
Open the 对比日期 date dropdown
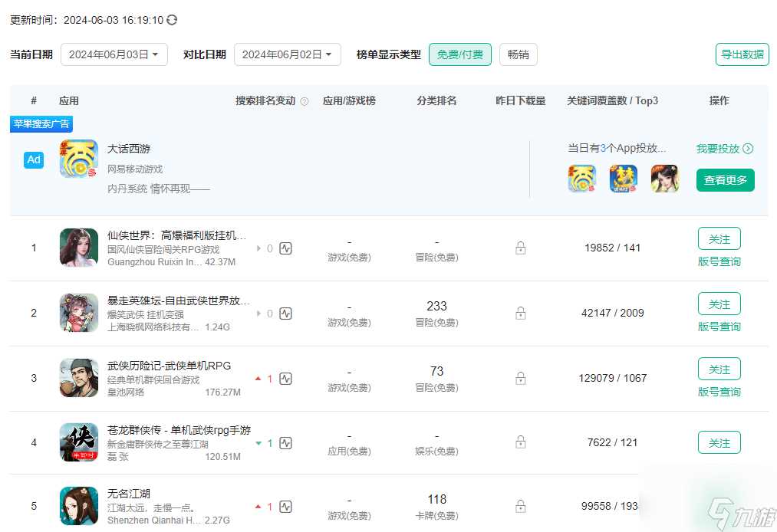[x=287, y=54]
